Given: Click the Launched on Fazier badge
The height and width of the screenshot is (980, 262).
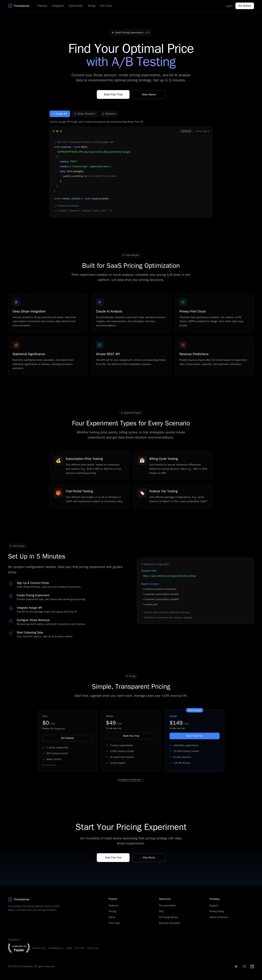Looking at the screenshot, I should coord(19,948).
